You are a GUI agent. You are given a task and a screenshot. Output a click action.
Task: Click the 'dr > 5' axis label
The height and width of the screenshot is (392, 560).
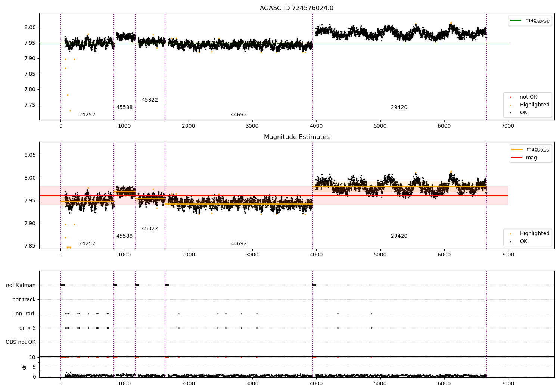point(28,328)
